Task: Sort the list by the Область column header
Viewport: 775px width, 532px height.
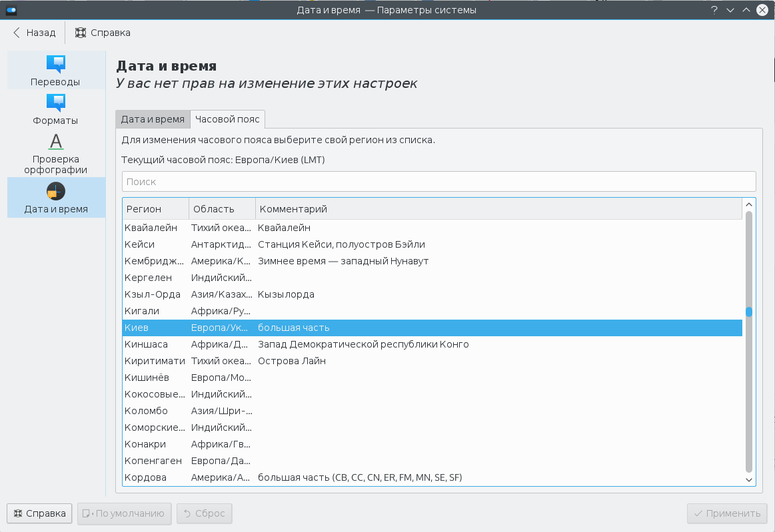Action: pyautogui.click(x=222, y=209)
